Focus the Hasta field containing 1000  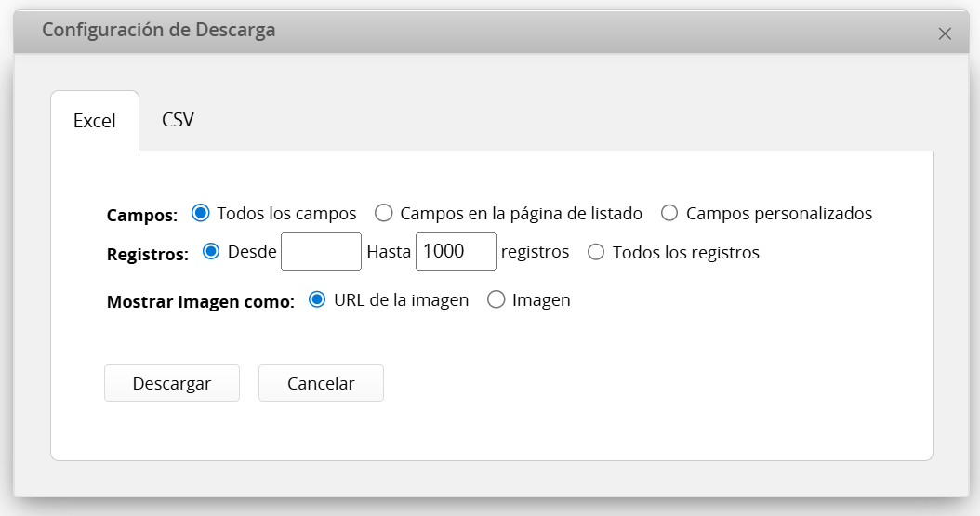pos(456,252)
